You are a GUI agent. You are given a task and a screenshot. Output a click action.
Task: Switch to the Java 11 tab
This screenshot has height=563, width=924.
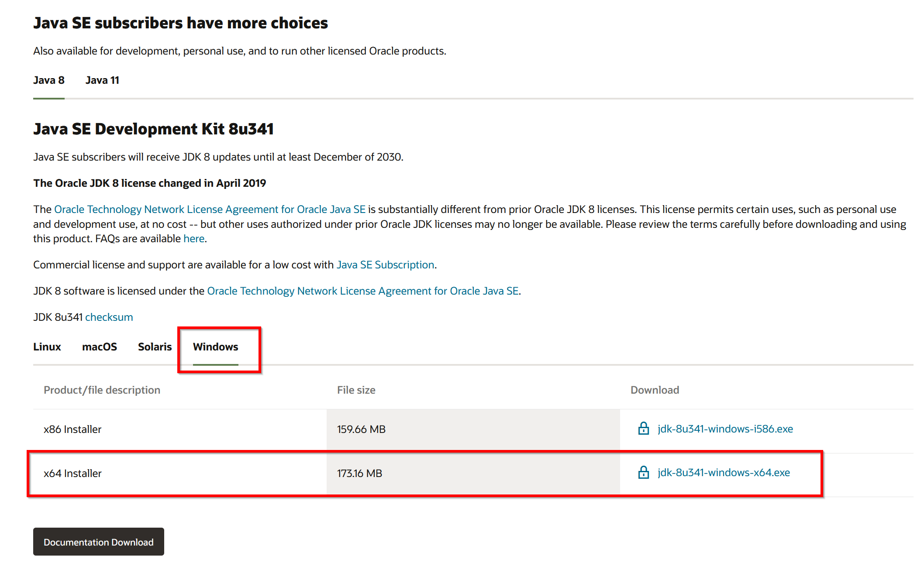[102, 80]
